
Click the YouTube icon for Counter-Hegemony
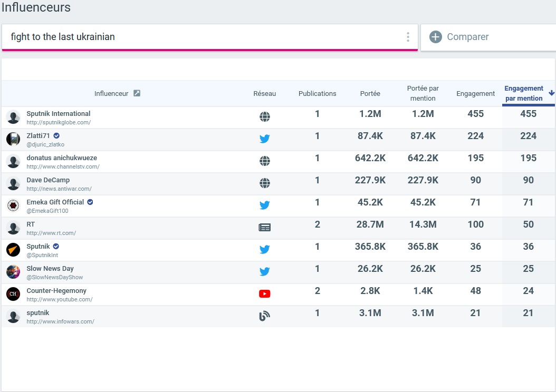pos(264,293)
